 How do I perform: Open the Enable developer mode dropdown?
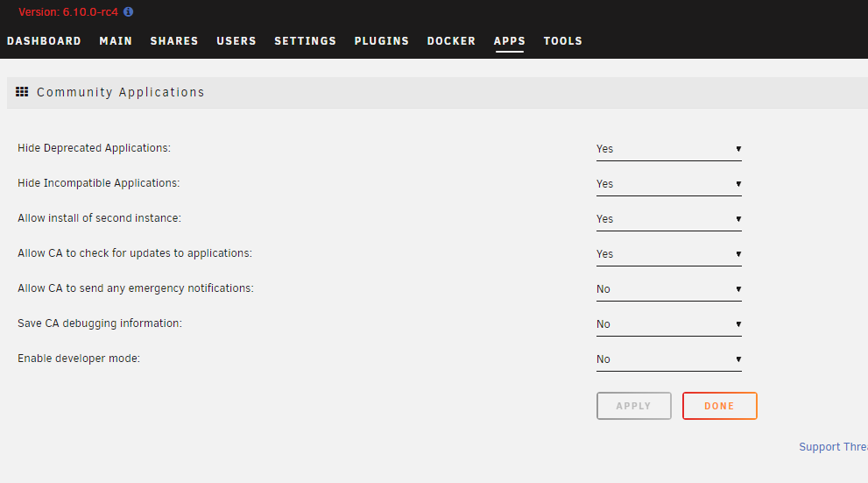tap(668, 359)
